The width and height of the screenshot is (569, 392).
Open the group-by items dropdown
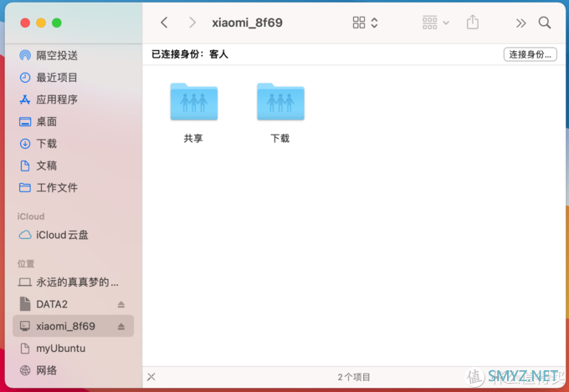point(435,23)
